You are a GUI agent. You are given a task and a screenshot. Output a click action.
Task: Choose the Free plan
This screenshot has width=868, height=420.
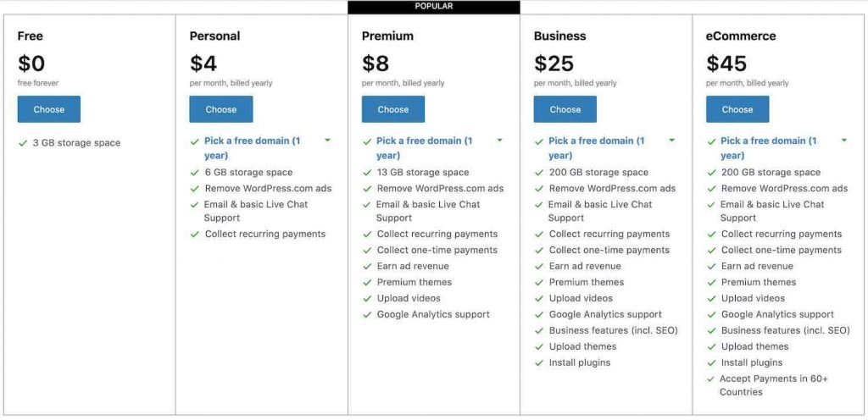[x=48, y=109]
